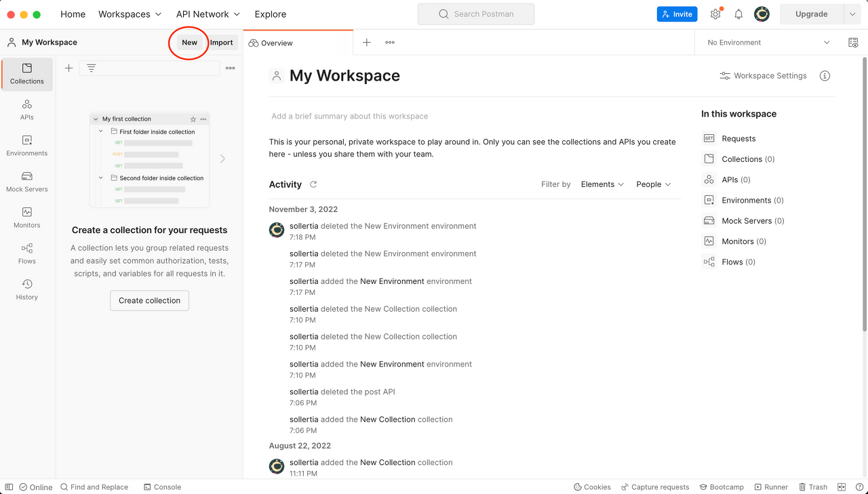868x494 pixels.
Task: Open a new tab with plus icon
Action: (366, 42)
